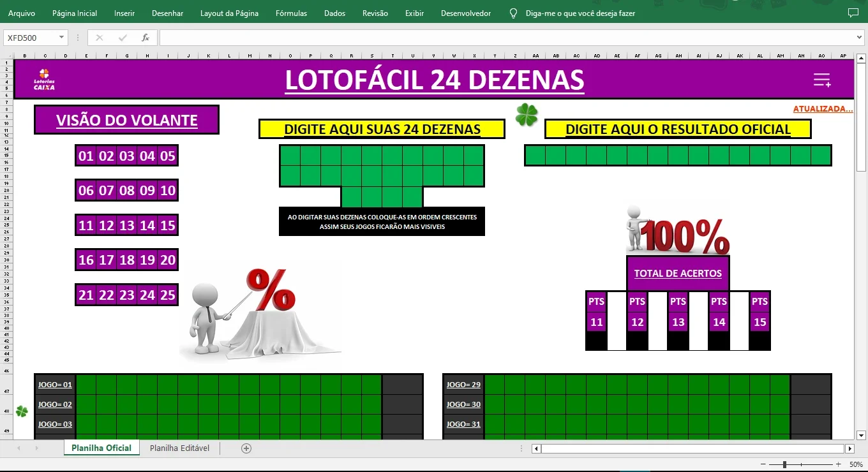Click the insert function fx icon

[x=146, y=38]
